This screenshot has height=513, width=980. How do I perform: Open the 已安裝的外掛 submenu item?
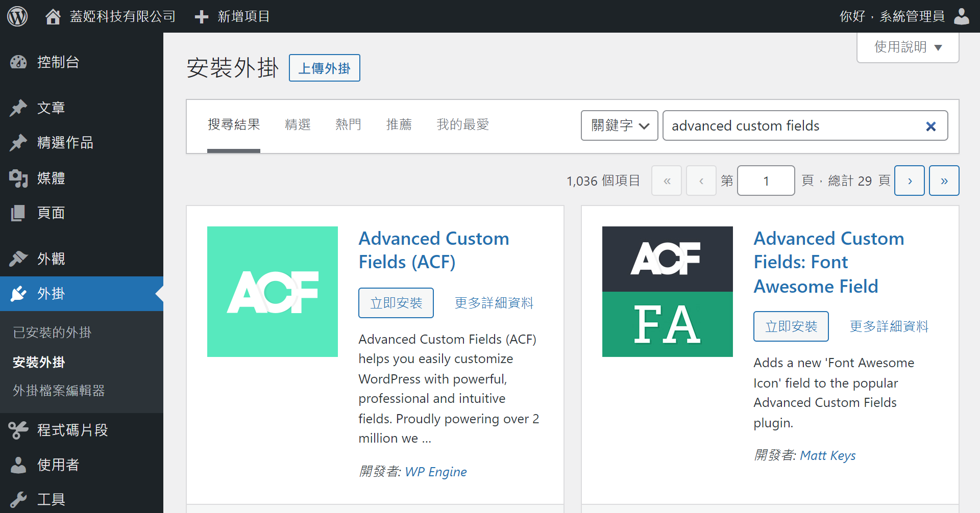52,332
